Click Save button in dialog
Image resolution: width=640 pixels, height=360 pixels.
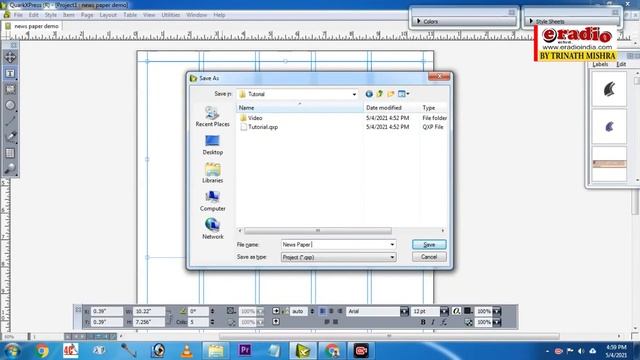click(x=429, y=244)
